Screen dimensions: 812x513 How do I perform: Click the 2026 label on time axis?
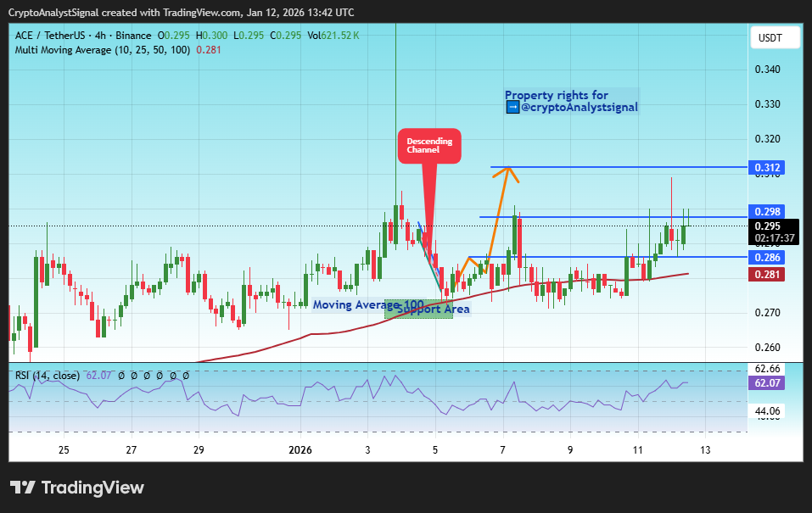300,450
